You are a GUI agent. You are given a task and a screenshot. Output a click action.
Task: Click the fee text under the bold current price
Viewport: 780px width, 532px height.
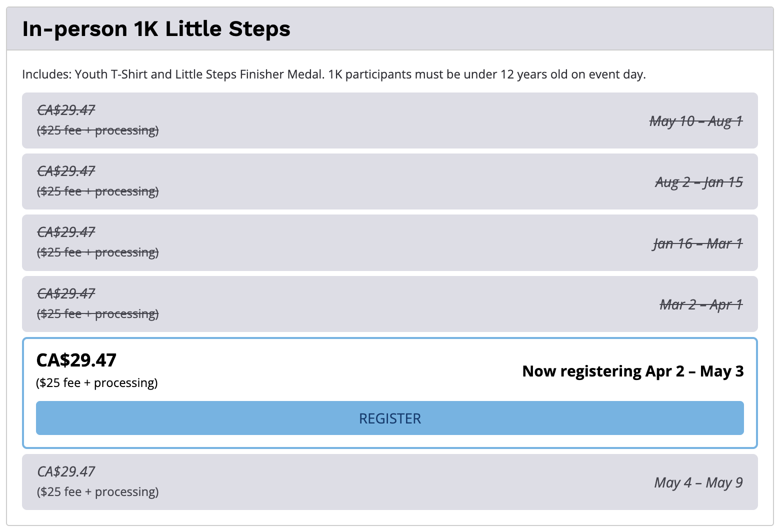(x=96, y=383)
